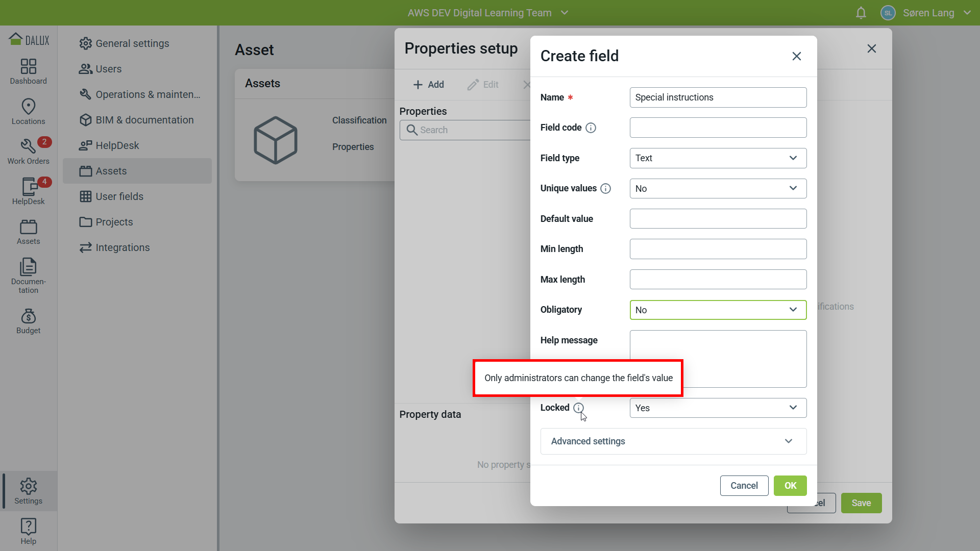Viewport: 980px width, 551px height.
Task: Select Assets in settings menu
Action: (x=137, y=171)
